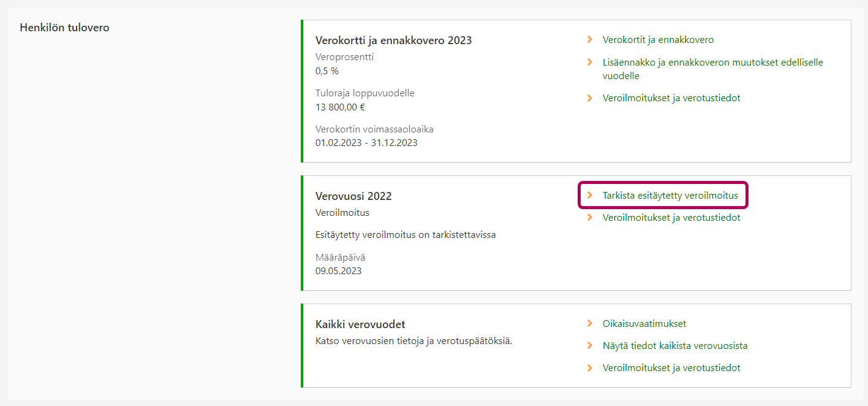Click chevron before Veroilmoitukset ja verotustiedot in Verokortti card
868x406 pixels.
589,98
